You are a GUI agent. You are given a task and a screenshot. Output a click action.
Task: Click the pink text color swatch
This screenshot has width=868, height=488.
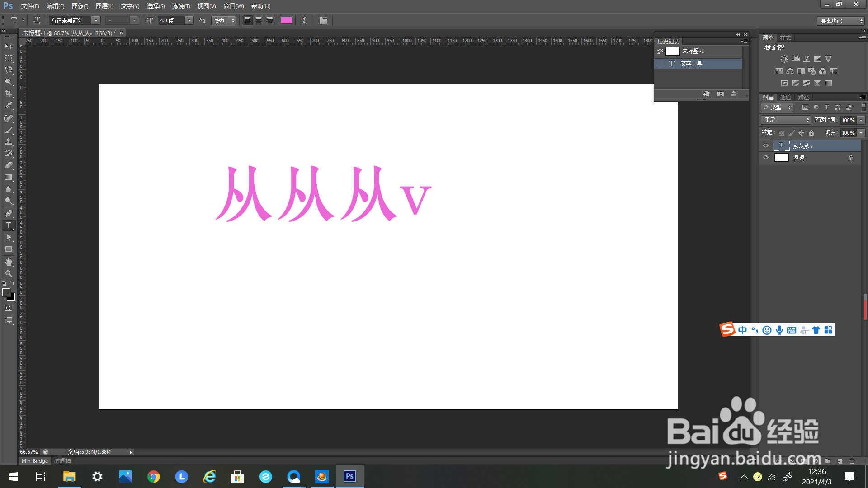287,20
